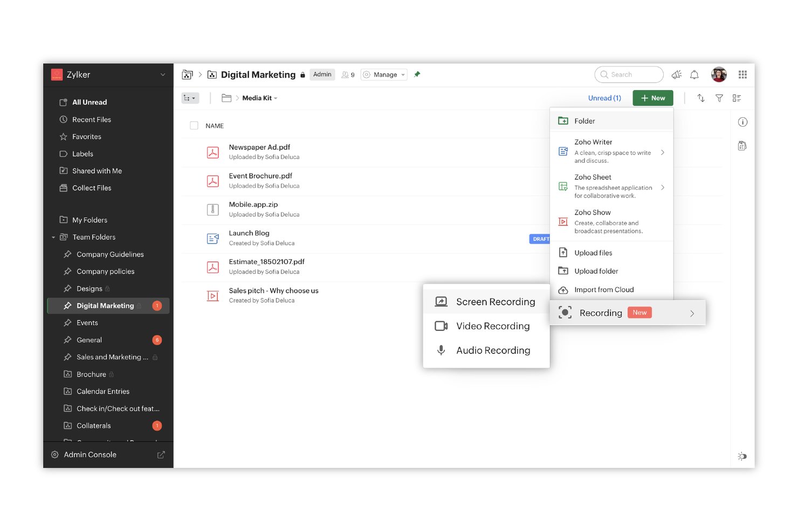Open the tree view dropdown button
The height and width of the screenshot is (532, 798).
click(x=190, y=98)
